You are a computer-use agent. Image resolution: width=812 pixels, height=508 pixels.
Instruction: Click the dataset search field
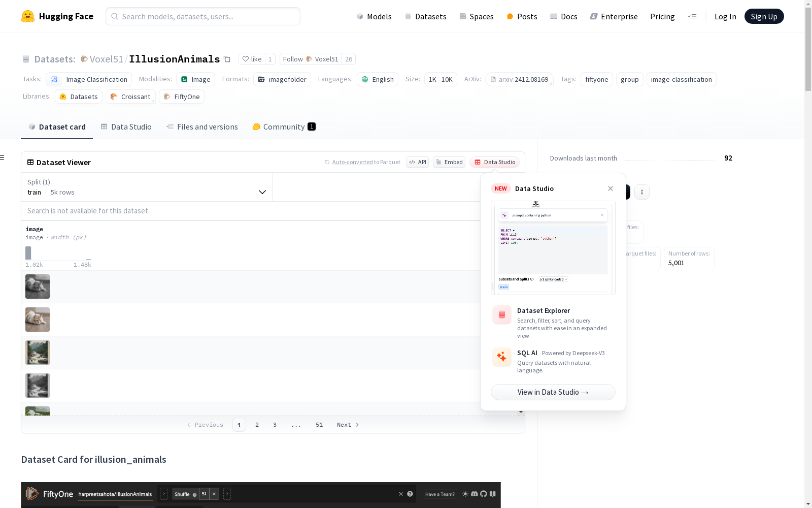click(251, 211)
